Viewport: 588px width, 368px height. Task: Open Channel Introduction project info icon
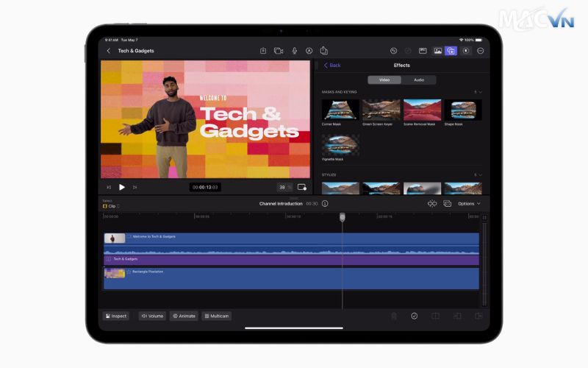pos(325,204)
